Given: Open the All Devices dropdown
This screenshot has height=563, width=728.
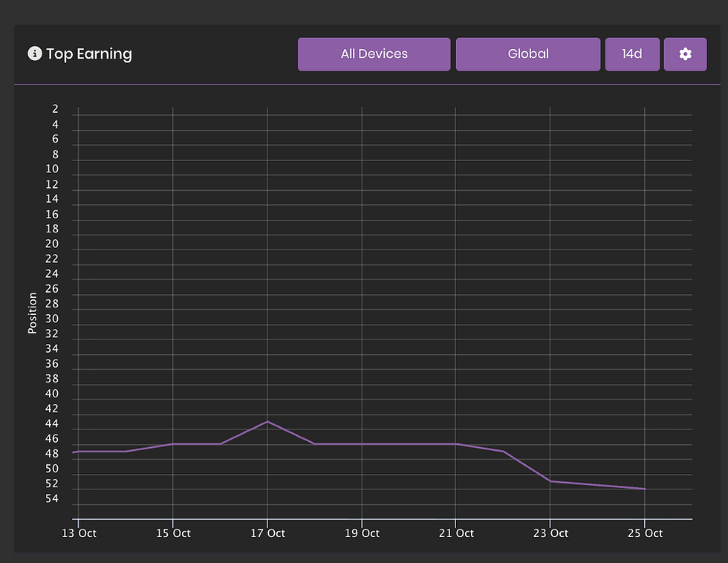Looking at the screenshot, I should point(374,54).
